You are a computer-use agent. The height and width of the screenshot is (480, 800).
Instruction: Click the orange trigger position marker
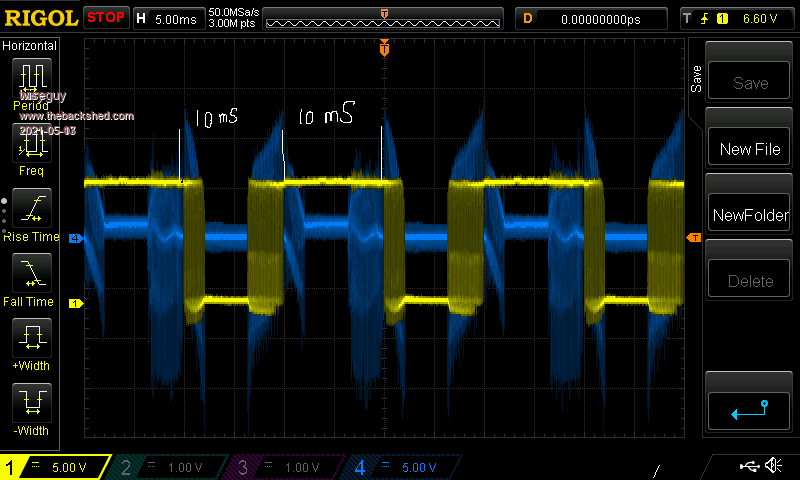pyautogui.click(x=384, y=48)
